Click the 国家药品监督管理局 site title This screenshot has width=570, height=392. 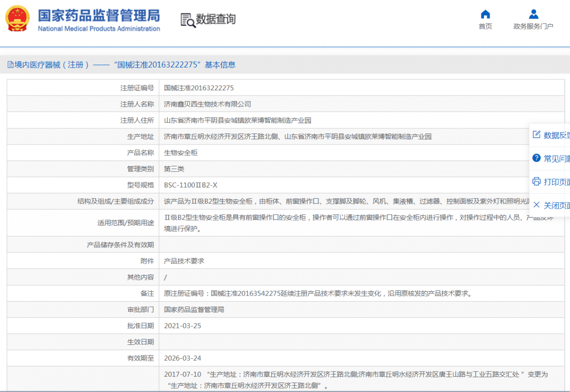[99, 16]
